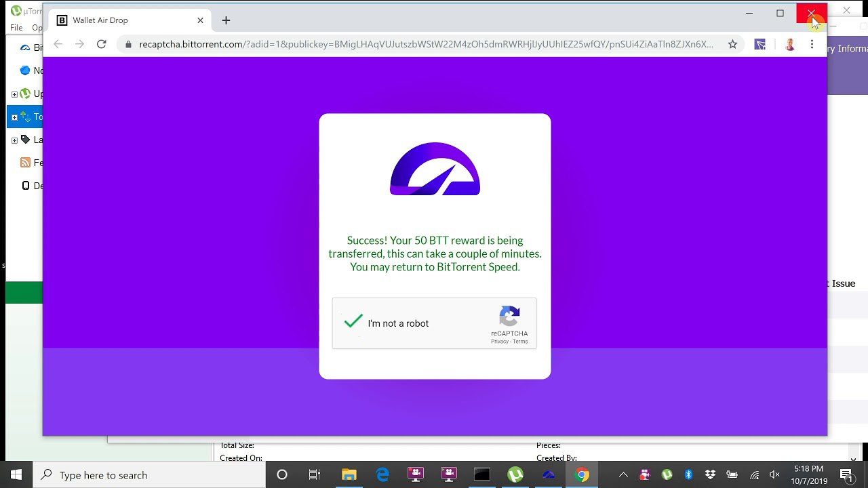
Task: Open Chrome's three-dot menu
Action: 812,45
